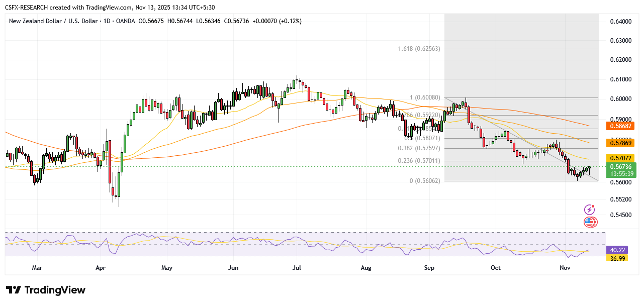Click the Sep marker on the time axis
644x305 pixels.
click(x=429, y=268)
